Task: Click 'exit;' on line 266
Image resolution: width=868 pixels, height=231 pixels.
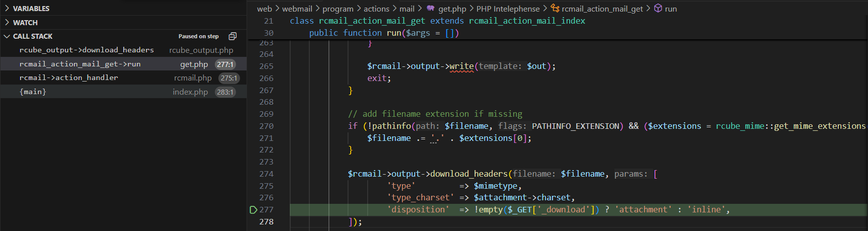Action: (379, 78)
